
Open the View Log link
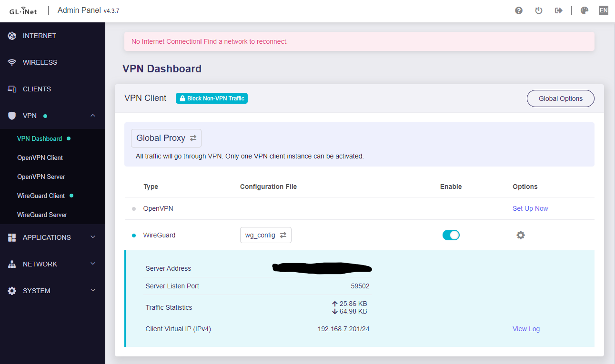526,329
